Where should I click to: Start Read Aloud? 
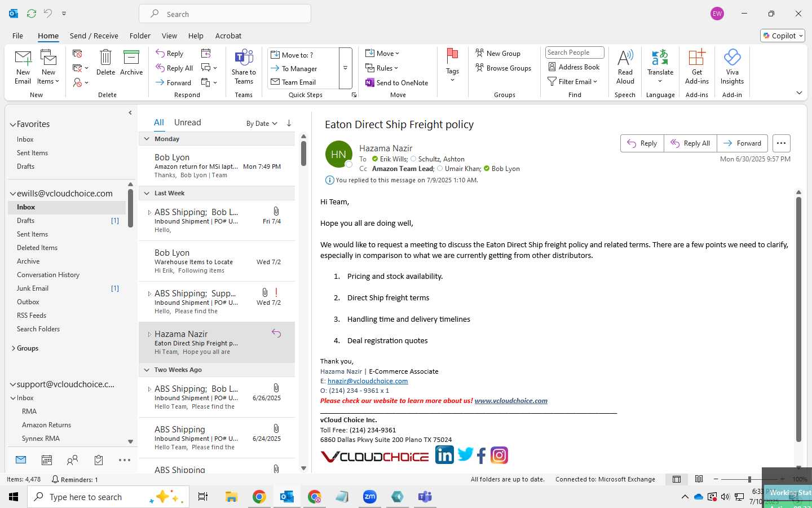click(x=625, y=67)
